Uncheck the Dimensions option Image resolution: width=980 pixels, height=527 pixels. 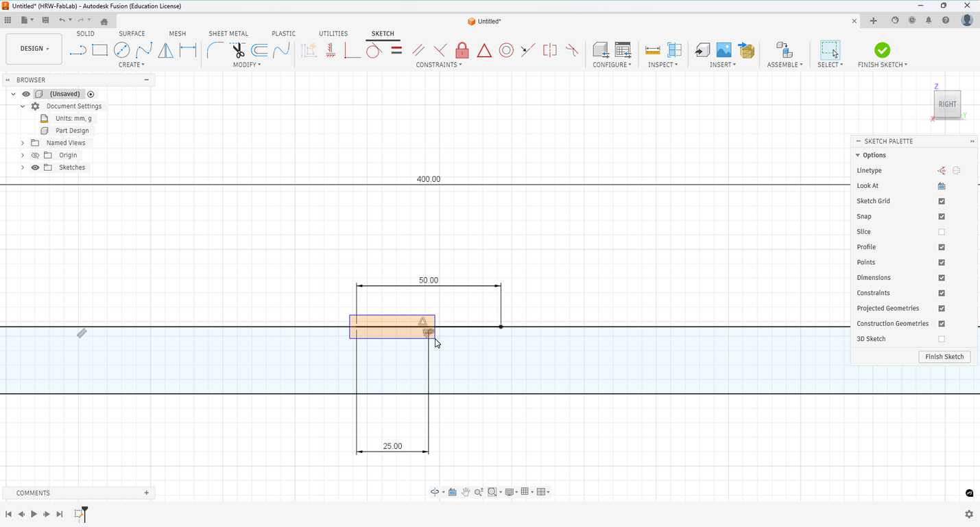[x=942, y=278]
